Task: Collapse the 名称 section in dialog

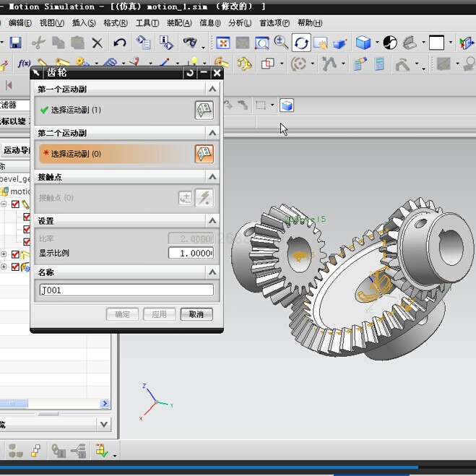Action: [x=212, y=272]
